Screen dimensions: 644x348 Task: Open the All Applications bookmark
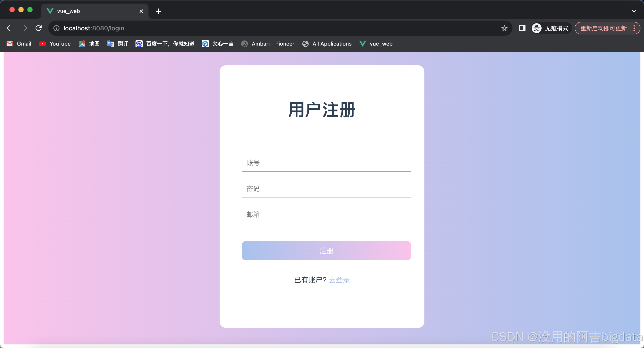[x=327, y=44]
